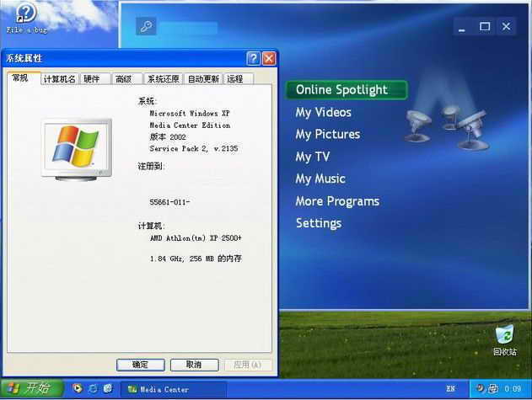Open the File a bug desktop icon

pos(26,13)
